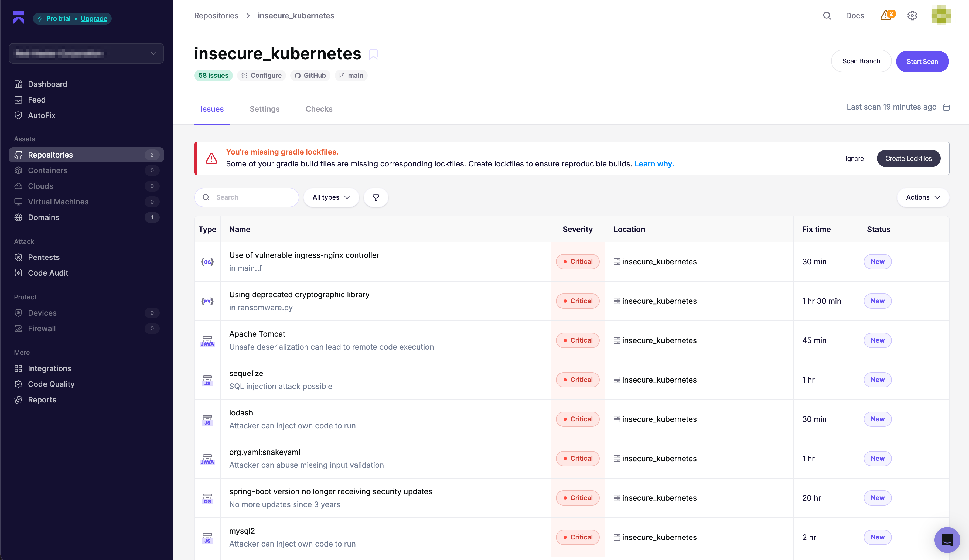Open AutoFix in the sidebar
The width and height of the screenshot is (969, 560).
coord(86,115)
